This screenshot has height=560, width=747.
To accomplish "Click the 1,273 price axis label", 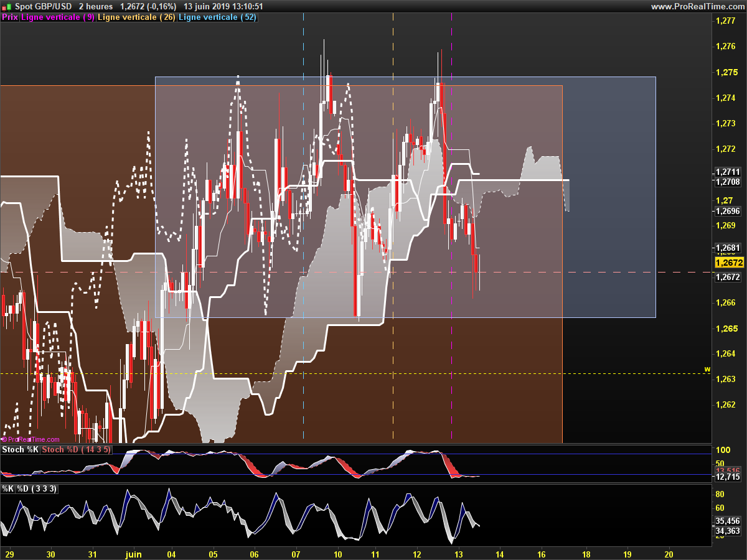I will pos(726,123).
